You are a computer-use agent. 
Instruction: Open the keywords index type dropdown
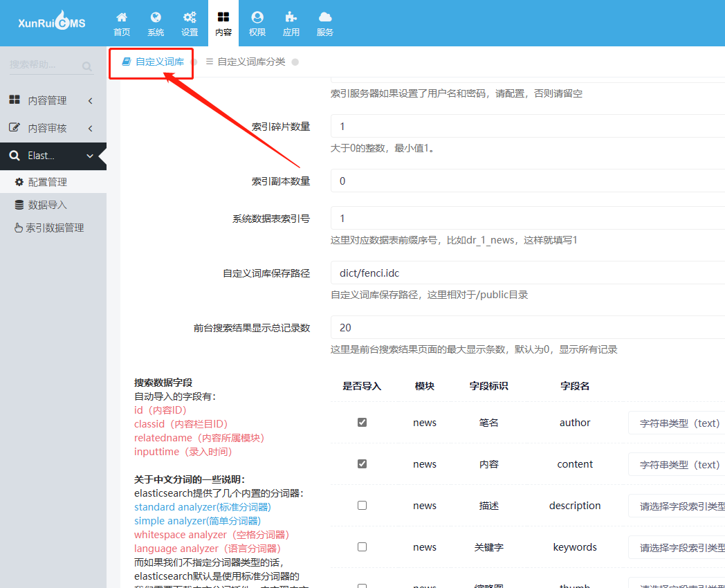point(677,548)
